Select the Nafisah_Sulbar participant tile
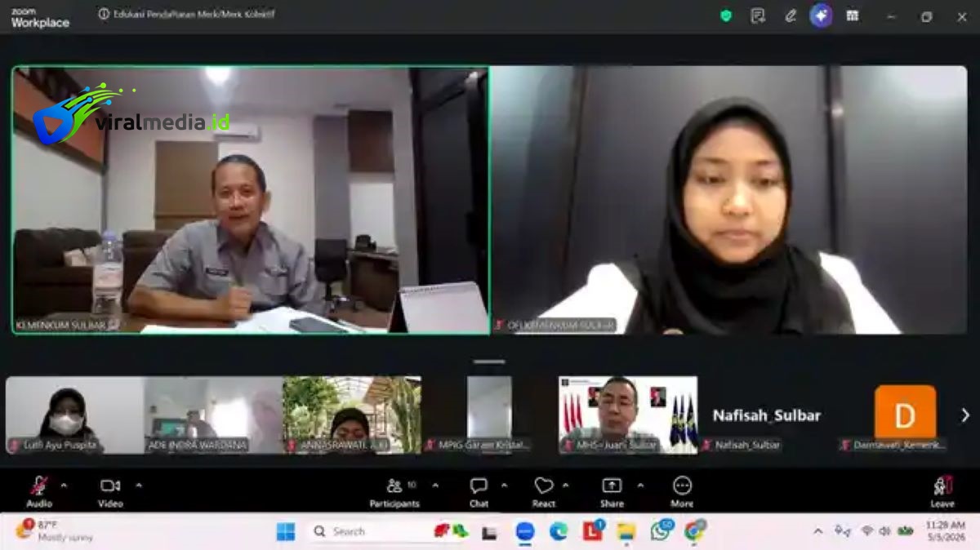Image resolution: width=980 pixels, height=550 pixels. click(767, 415)
